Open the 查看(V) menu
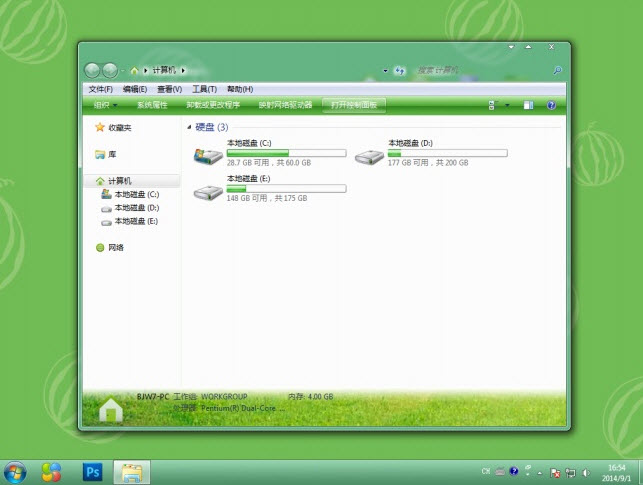 169,89
